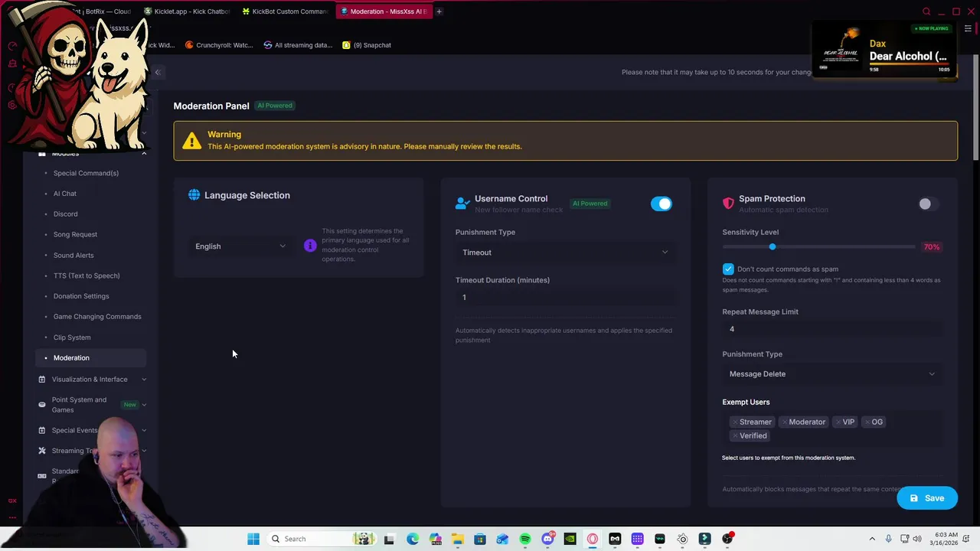
Task: Collapse the sidebar with the double-arrow icon
Action: pos(158,72)
